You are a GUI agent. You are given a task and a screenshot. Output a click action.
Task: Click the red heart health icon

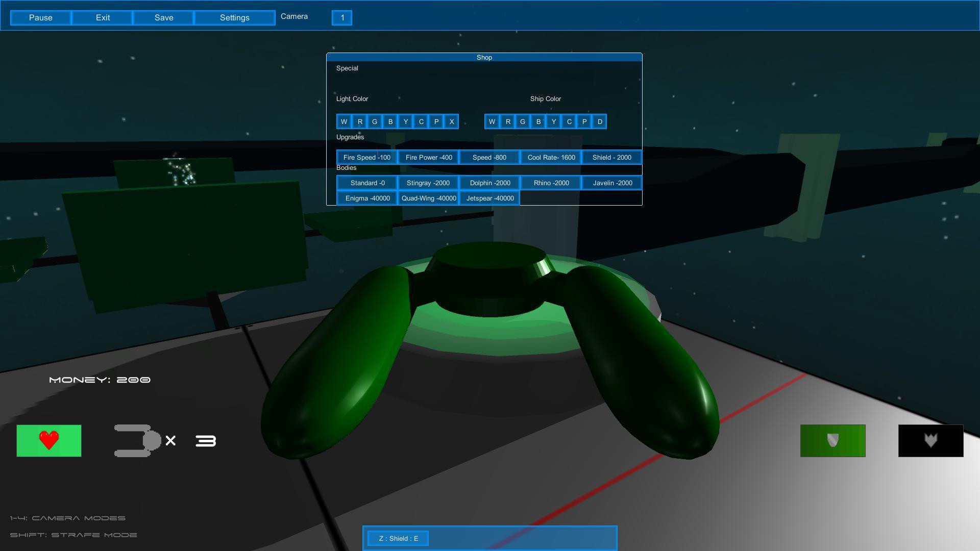(49, 440)
